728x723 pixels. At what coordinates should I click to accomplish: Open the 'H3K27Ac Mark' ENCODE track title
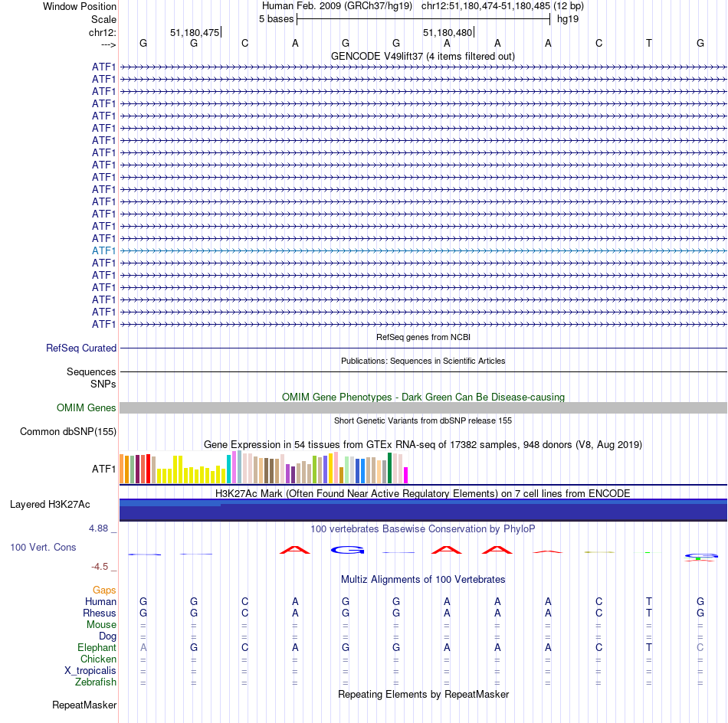[x=422, y=493]
